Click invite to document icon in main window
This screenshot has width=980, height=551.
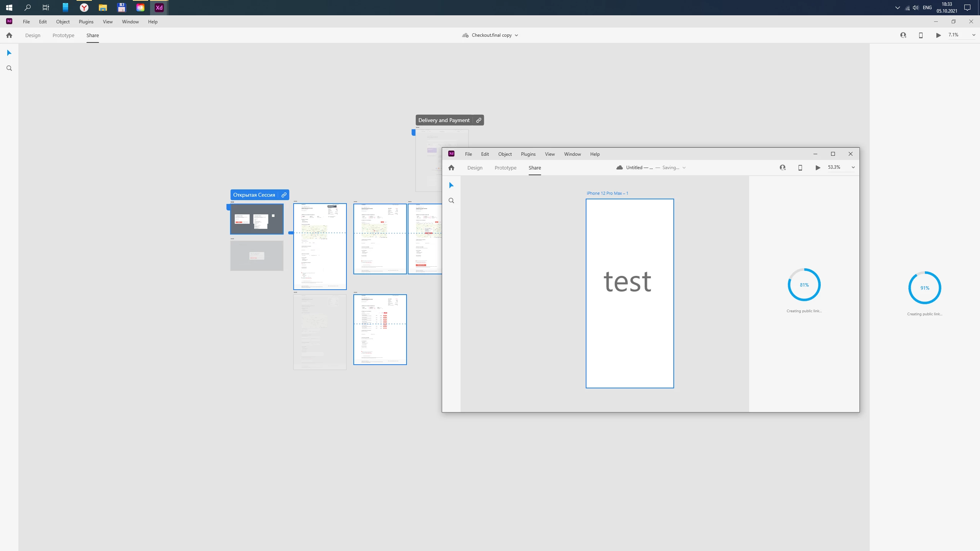903,35
